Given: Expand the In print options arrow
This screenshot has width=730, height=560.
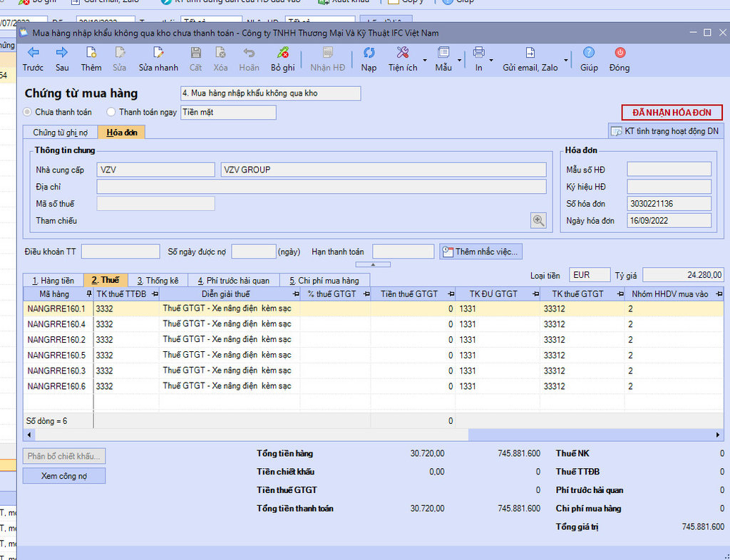Looking at the screenshot, I should click(x=491, y=60).
